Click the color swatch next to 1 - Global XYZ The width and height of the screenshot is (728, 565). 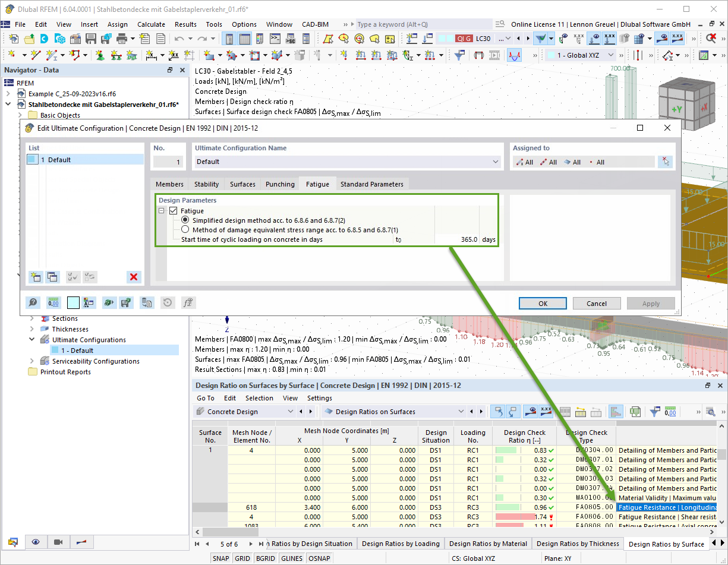click(x=551, y=55)
